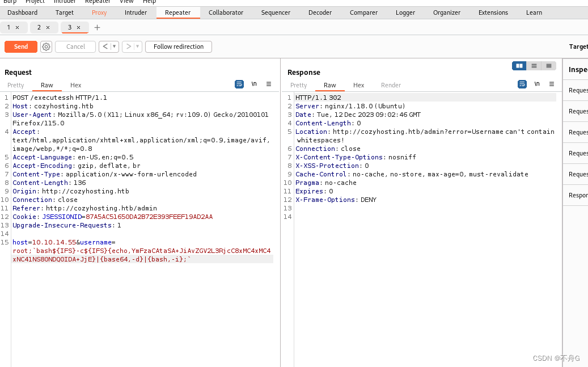
Task: Click the Cancel button
Action: 75,47
